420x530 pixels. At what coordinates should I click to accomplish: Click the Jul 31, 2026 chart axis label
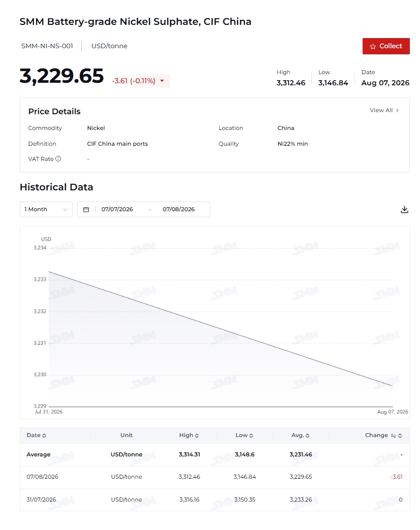tap(49, 412)
